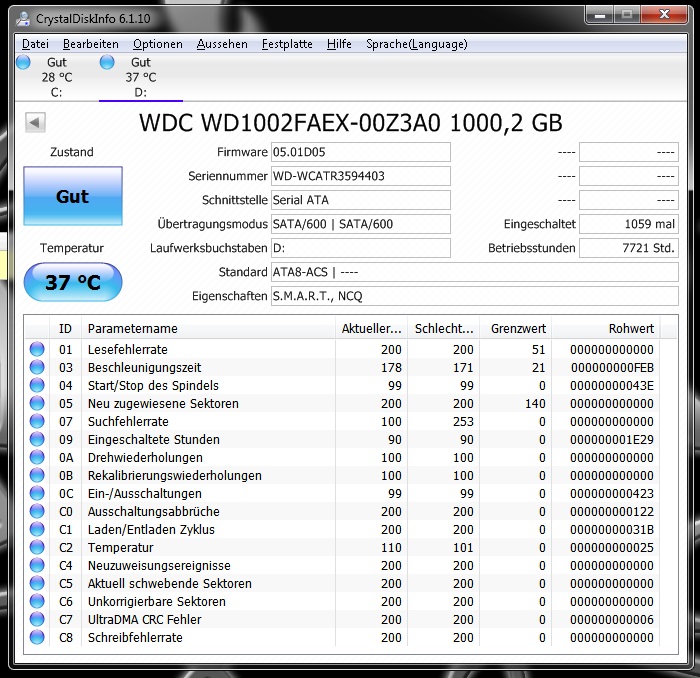Click status orb for Rekalibrierungswiederholungen row
This screenshot has width=700, height=678.
tap(37, 475)
